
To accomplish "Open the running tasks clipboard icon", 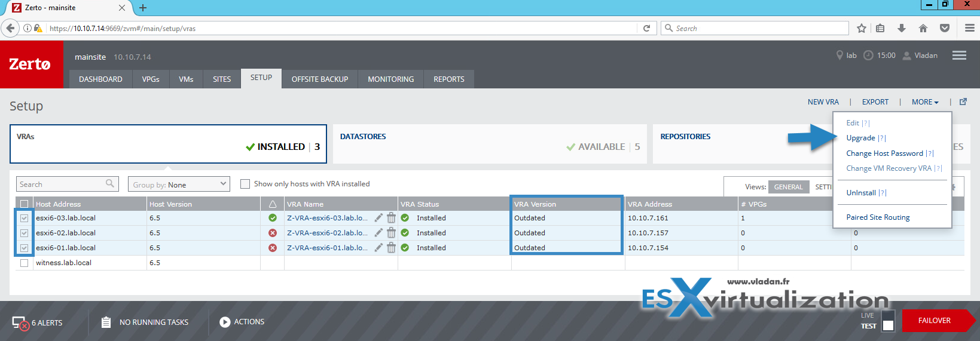I will click(x=106, y=322).
